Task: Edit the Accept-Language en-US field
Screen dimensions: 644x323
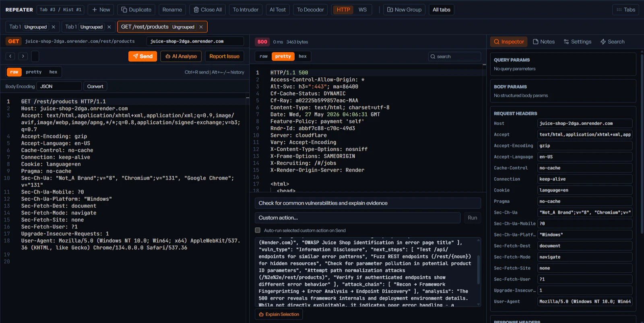Action: pos(585,157)
